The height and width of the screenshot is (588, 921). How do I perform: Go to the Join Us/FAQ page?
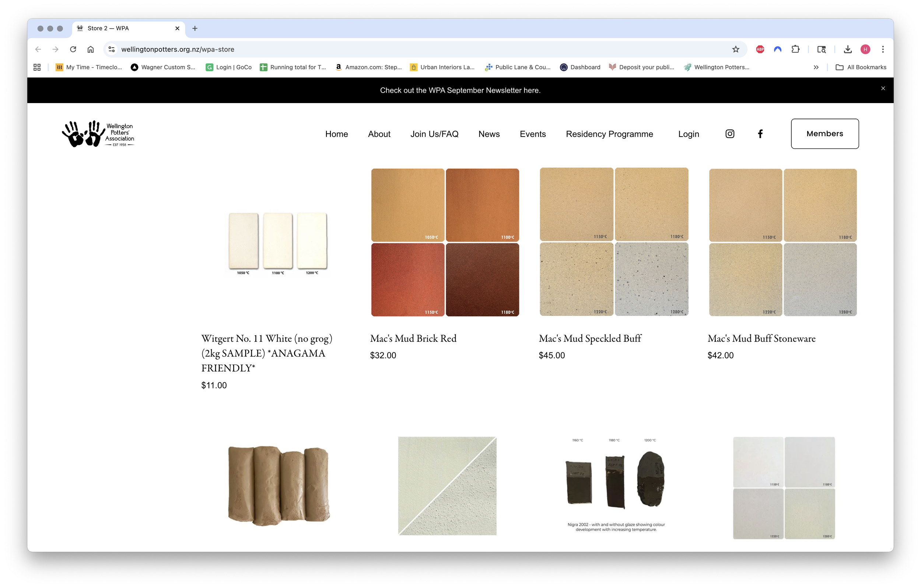(434, 134)
